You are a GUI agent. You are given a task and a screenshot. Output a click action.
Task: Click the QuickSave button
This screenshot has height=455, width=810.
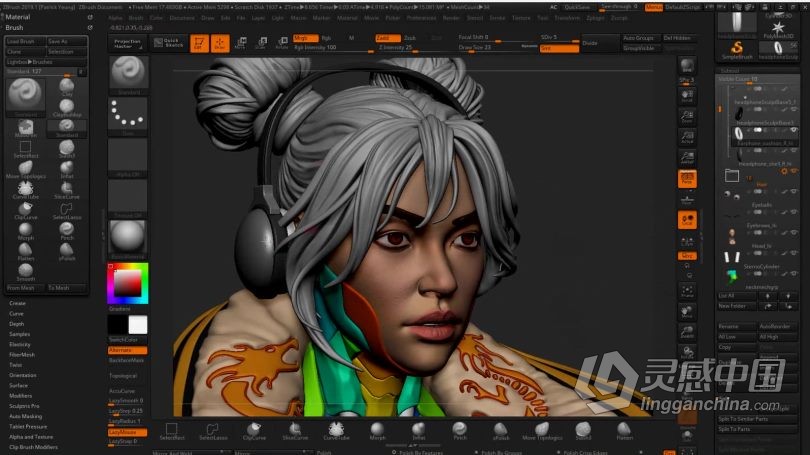pyautogui.click(x=577, y=7)
